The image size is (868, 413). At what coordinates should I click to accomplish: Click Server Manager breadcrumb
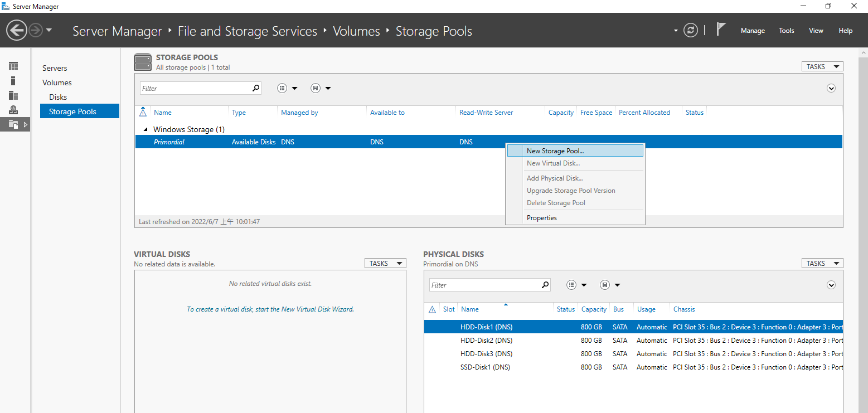click(x=117, y=31)
